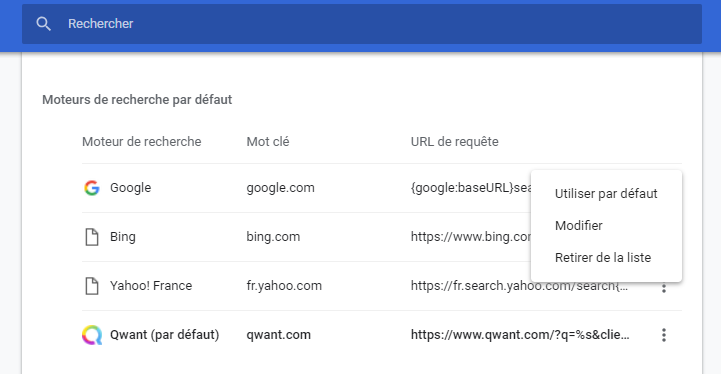The height and width of the screenshot is (374, 721).
Task: Click the magnifier icon in the search bar
Action: 43,24
